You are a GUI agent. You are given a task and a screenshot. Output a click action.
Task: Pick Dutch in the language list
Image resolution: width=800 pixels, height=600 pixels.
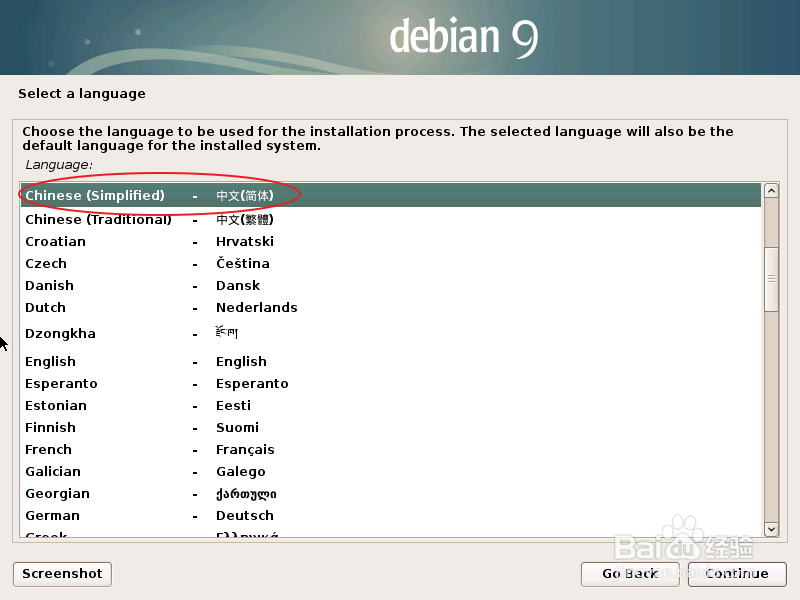(391, 307)
